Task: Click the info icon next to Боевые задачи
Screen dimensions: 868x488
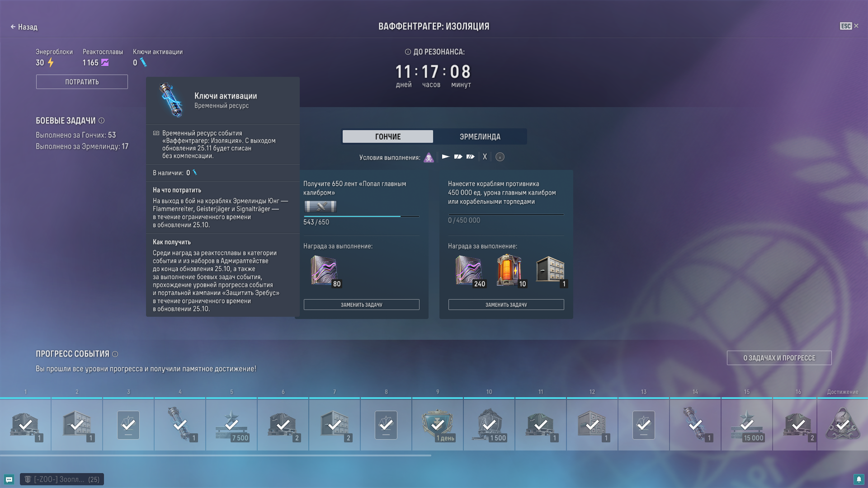Action: click(x=102, y=121)
